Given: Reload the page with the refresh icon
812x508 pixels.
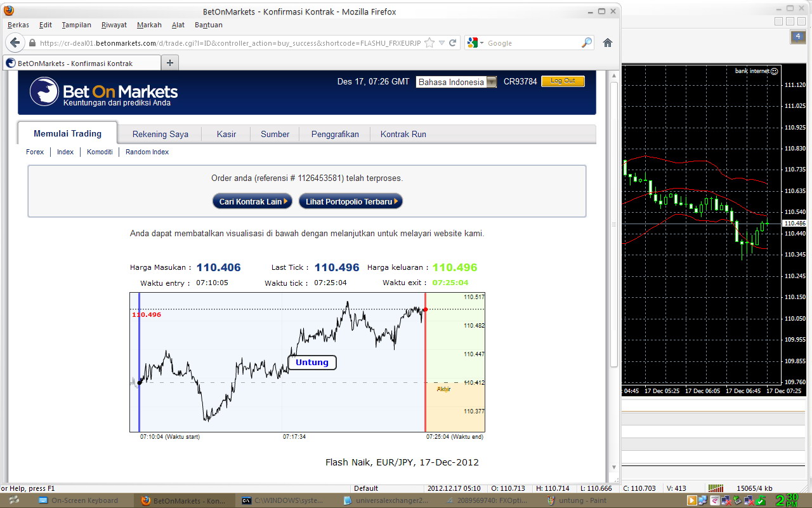Looking at the screenshot, I should [x=453, y=43].
